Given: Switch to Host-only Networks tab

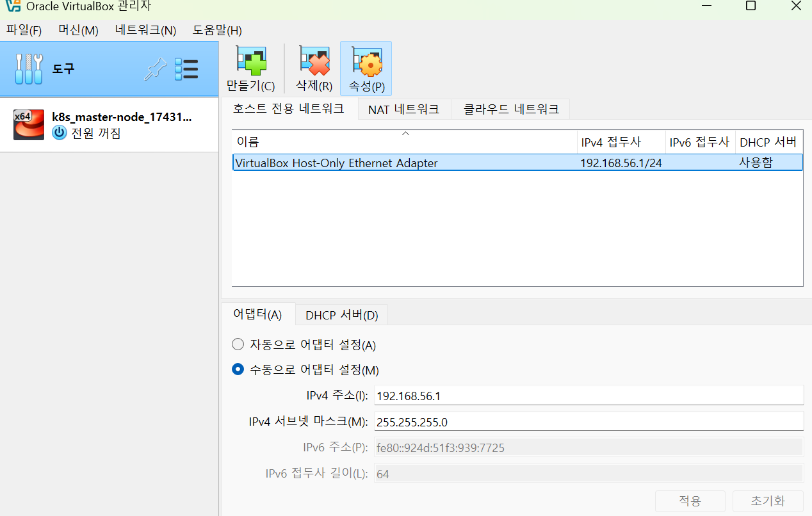Looking at the screenshot, I should pyautogui.click(x=288, y=109).
